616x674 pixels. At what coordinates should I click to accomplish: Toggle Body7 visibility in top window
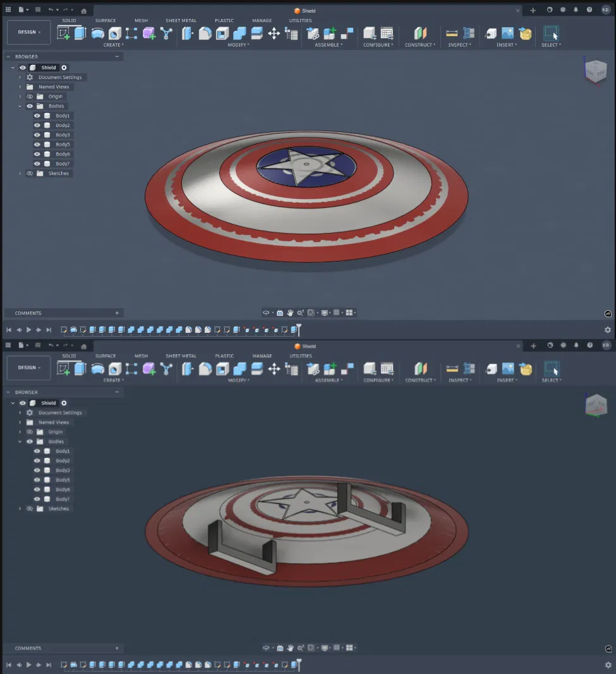(x=37, y=164)
